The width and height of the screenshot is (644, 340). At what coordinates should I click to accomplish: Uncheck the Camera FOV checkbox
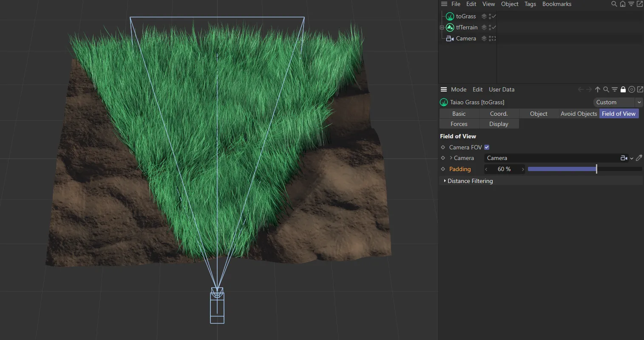(x=486, y=147)
